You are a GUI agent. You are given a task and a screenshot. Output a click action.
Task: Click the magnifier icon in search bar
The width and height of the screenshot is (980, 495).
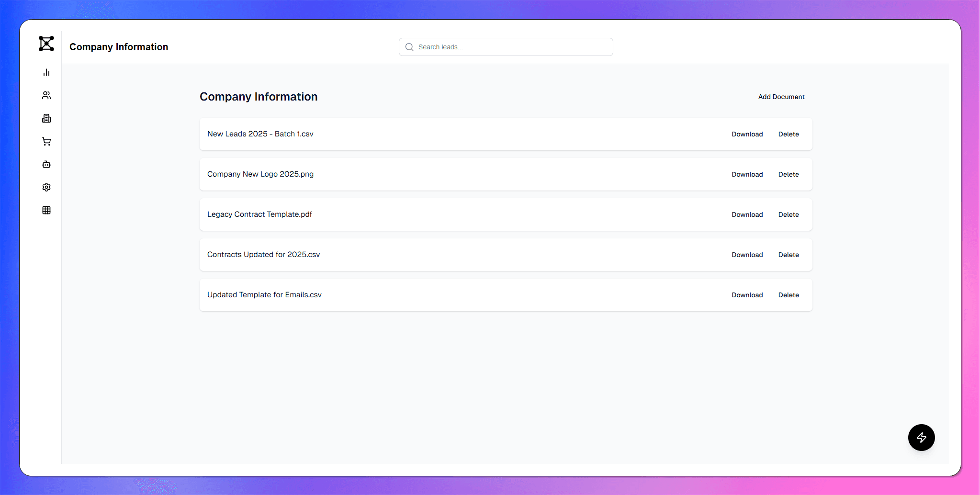tap(409, 47)
